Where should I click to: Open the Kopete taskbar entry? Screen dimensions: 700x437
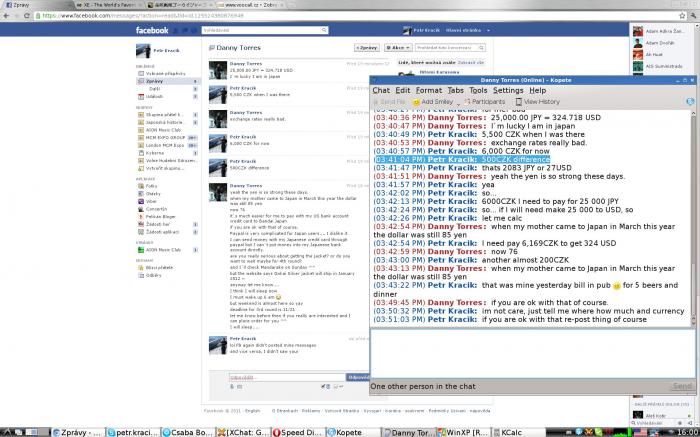tap(352, 432)
